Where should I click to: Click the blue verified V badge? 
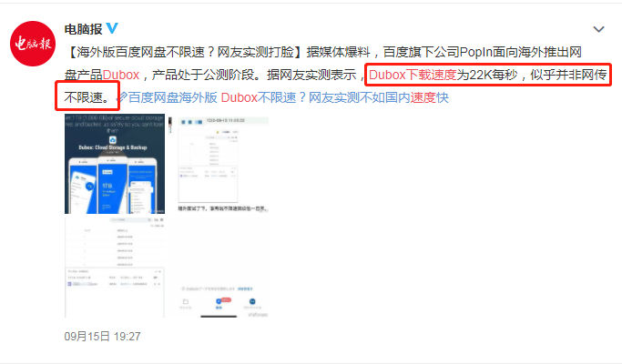(x=112, y=28)
